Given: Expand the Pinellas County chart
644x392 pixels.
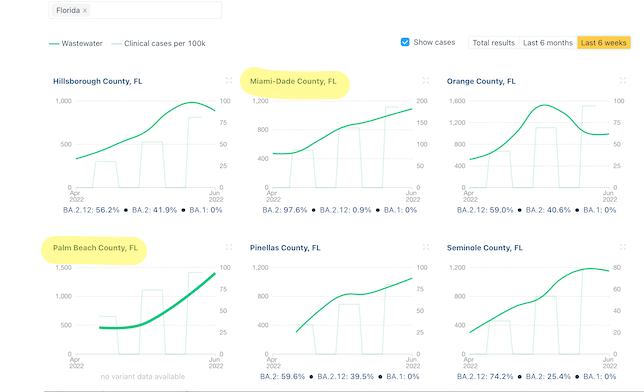Looking at the screenshot, I should point(426,247).
